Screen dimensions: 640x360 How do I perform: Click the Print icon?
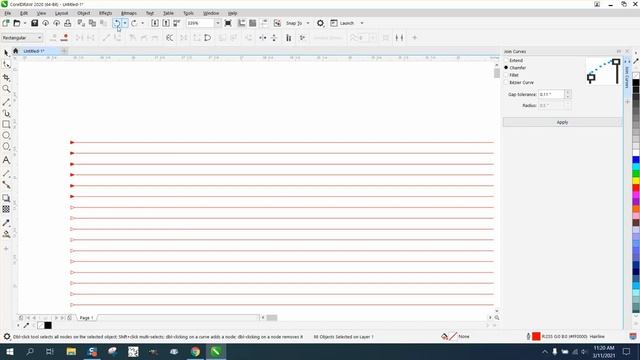coord(68,23)
